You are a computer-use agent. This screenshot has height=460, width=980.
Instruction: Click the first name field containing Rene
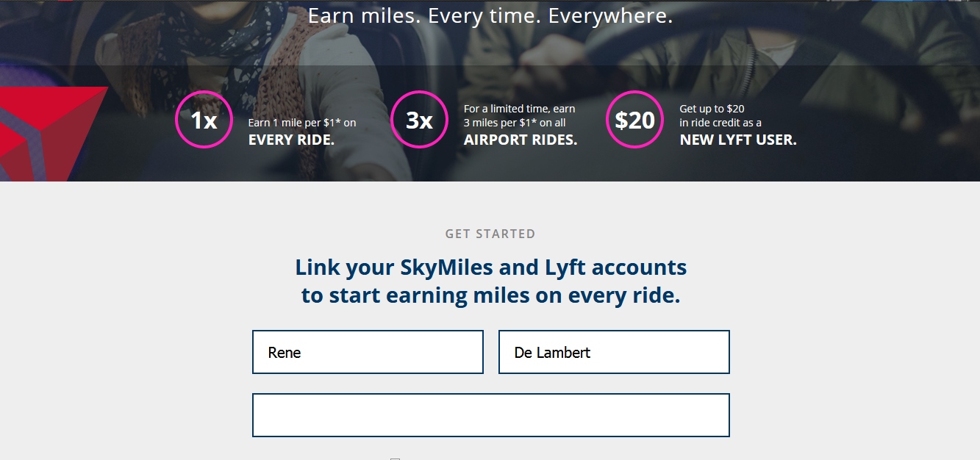click(x=368, y=352)
